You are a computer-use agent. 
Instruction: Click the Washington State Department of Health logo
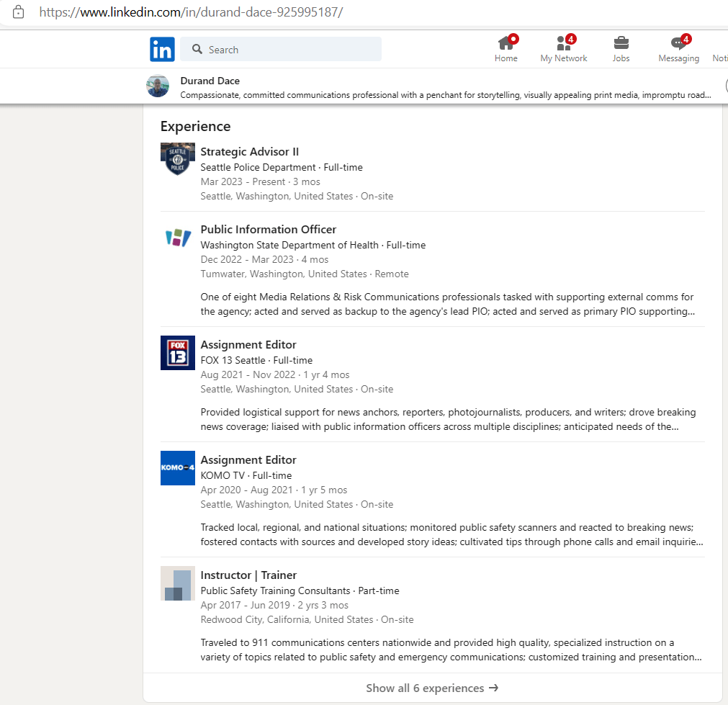coord(177,238)
